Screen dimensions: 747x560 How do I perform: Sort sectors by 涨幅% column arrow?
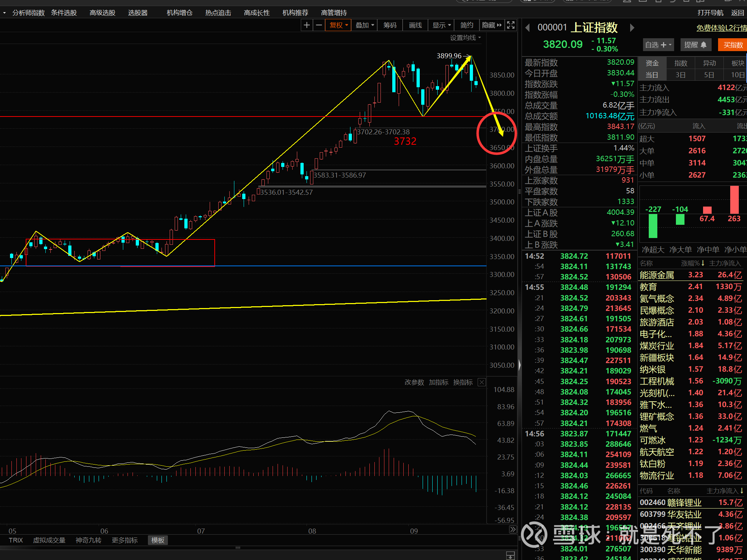(703, 263)
